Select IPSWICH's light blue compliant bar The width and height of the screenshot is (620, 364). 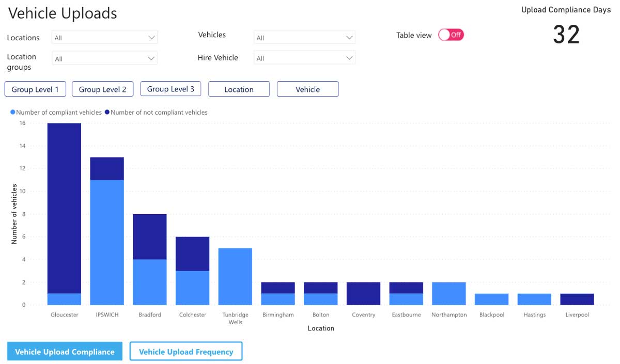[107, 242]
